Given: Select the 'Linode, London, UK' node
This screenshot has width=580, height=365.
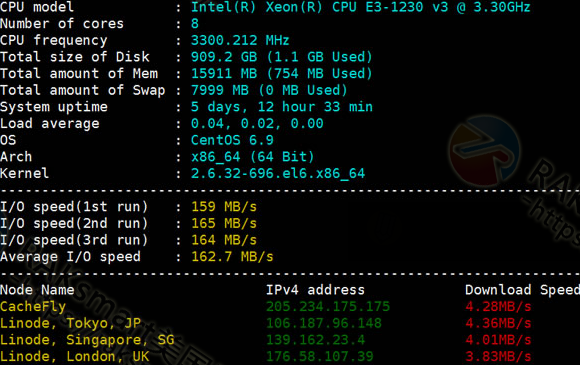Looking at the screenshot, I should [x=75, y=356].
